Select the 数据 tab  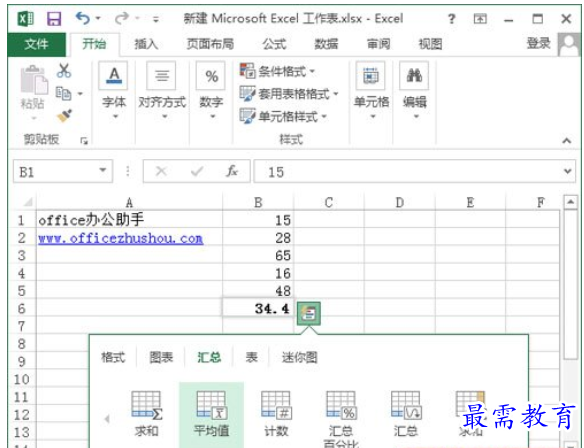tap(327, 44)
